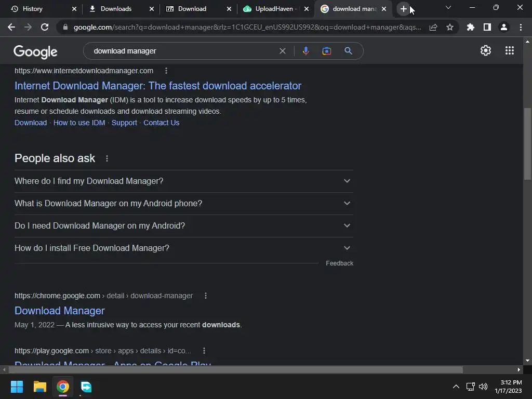The image size is (532, 399).
Task: Click the address bar URL
Action: (247, 27)
